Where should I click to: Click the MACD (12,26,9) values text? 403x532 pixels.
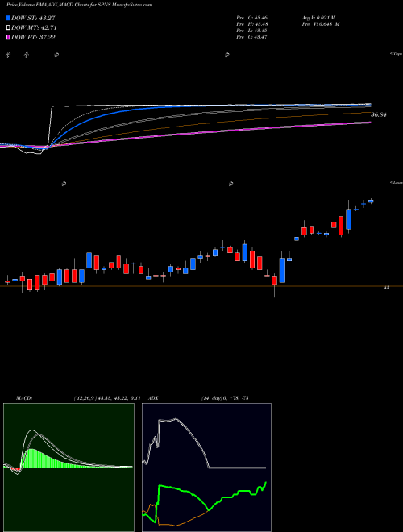[x=107, y=398]
